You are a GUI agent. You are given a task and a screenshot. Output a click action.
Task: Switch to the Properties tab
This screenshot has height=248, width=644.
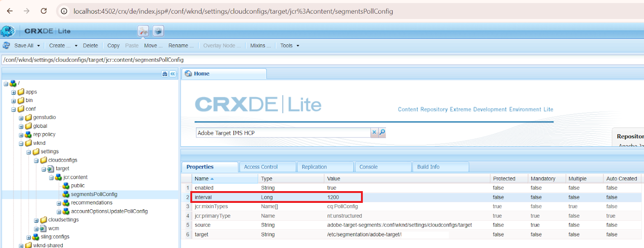210,167
